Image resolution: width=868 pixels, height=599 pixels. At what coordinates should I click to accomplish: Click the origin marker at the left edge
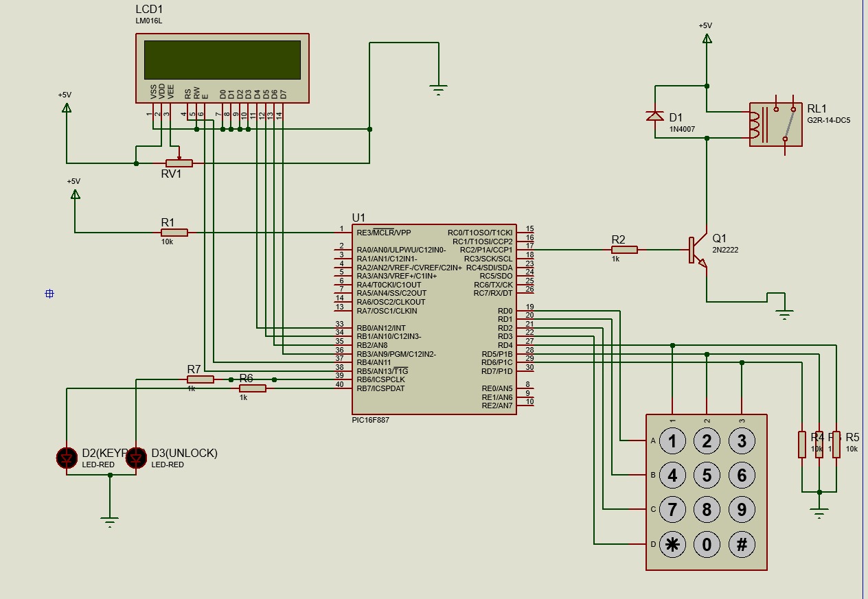pyautogui.click(x=49, y=294)
